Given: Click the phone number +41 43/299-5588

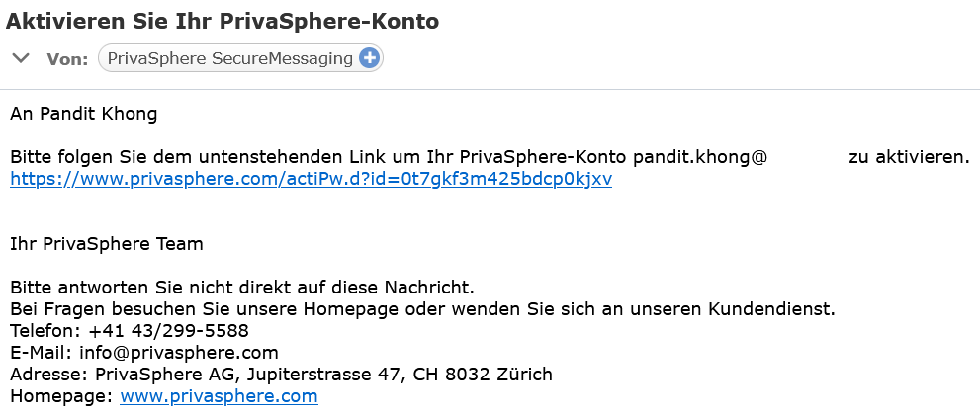Looking at the screenshot, I should click(168, 331).
